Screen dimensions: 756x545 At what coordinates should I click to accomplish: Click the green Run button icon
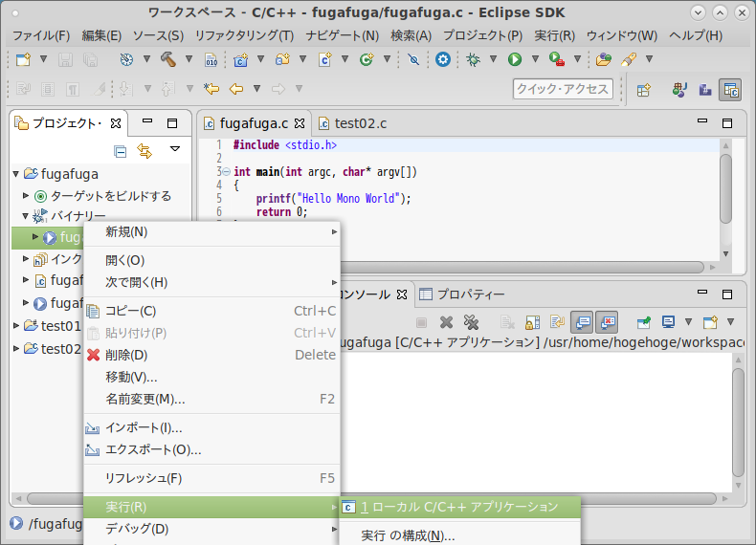pyautogui.click(x=515, y=59)
